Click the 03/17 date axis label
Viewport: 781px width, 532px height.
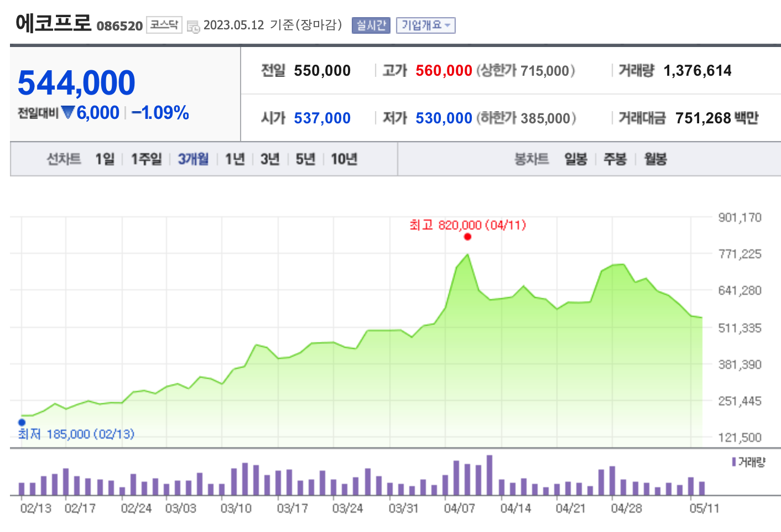pyautogui.click(x=292, y=508)
